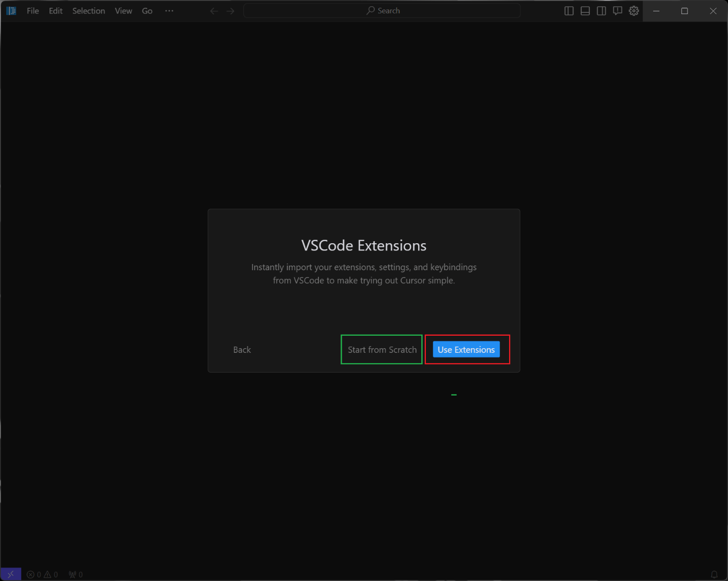Open the forwarded ports status item
This screenshot has height=581, width=728.
76,574
